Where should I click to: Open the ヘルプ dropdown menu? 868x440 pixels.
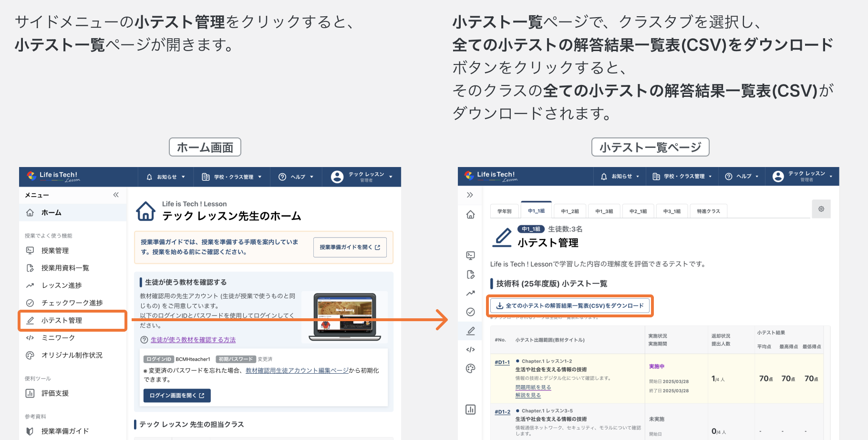296,177
